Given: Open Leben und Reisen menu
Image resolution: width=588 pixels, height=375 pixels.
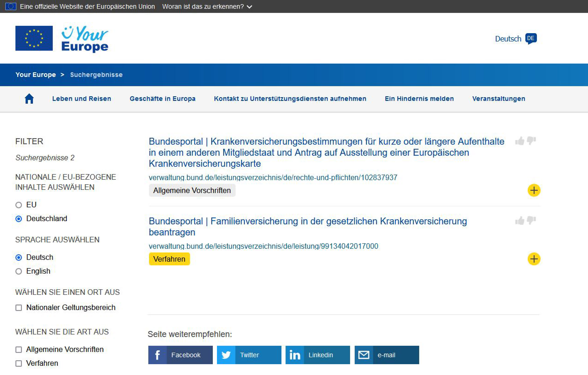Looking at the screenshot, I should coord(82,99).
